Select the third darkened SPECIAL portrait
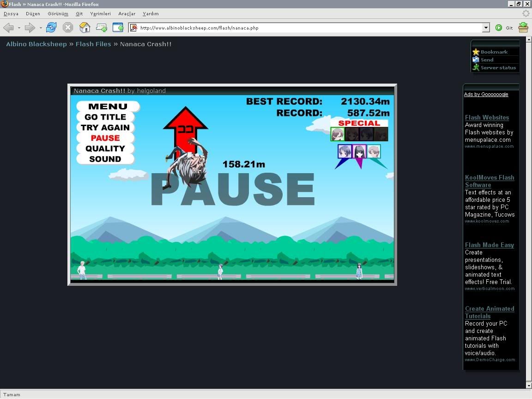Viewport: 532px width, 399px height. coord(366,134)
